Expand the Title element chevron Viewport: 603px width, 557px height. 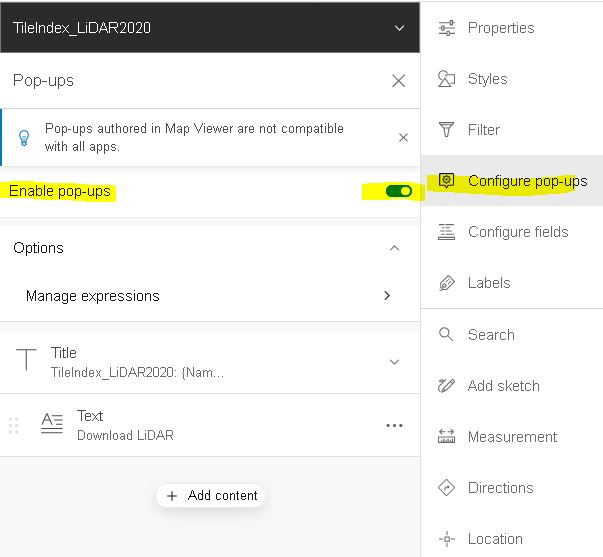click(394, 362)
